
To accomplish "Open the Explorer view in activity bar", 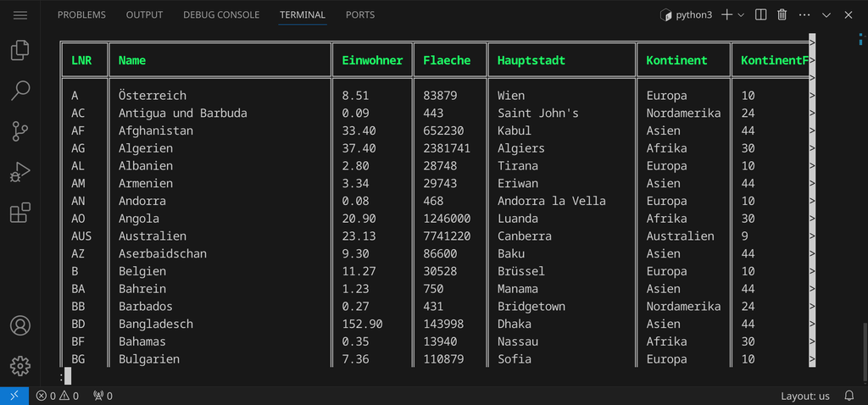I will point(20,51).
